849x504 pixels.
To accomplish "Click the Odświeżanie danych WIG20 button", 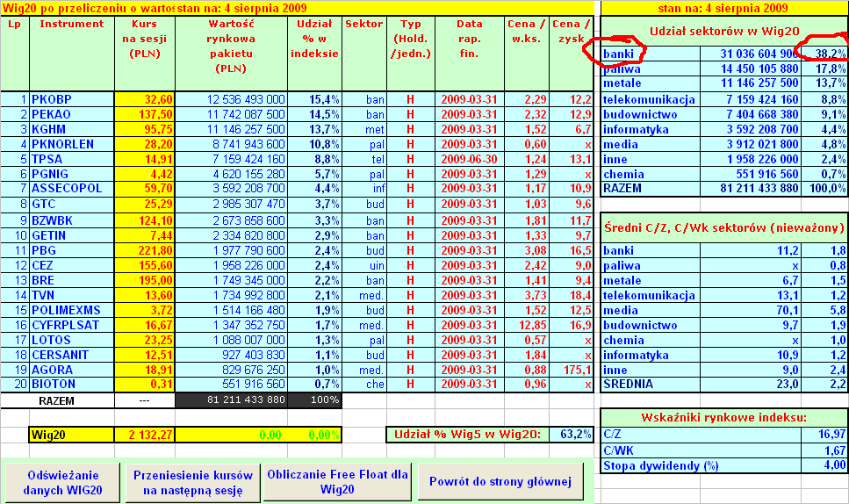I will (63, 482).
